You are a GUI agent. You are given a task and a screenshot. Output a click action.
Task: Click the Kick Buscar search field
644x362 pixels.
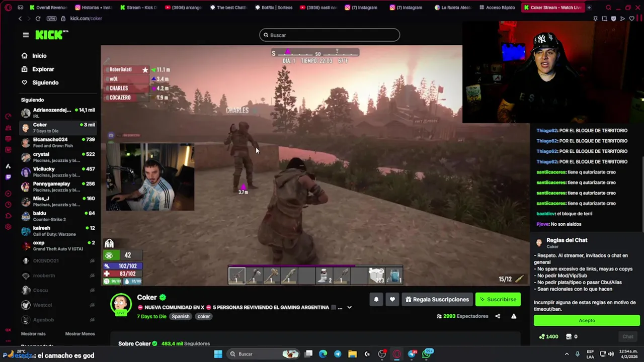[330, 35]
